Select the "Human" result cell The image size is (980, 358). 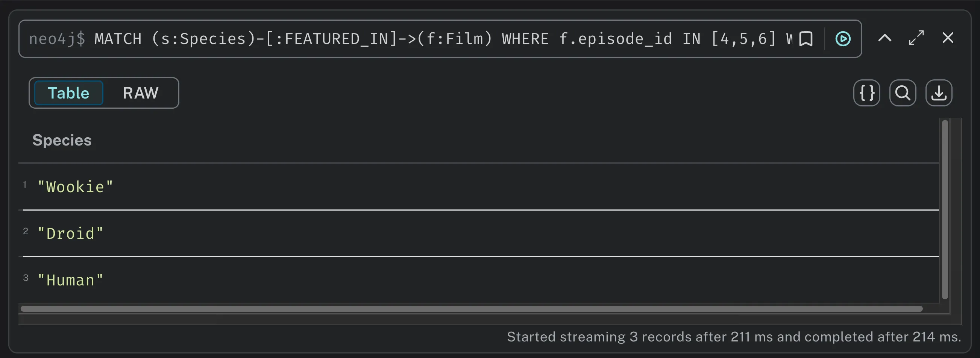[70, 281]
